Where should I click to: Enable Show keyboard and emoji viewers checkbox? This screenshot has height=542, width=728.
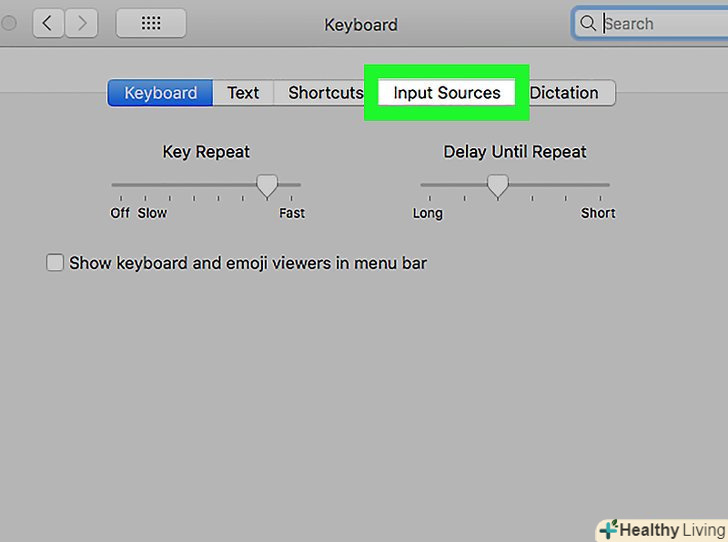click(x=56, y=264)
